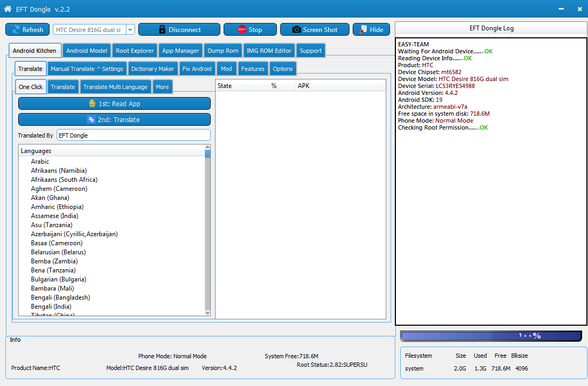The image size is (588, 386).
Task: Select Bulgarian (Bulgaria) language
Action: pos(59,279)
